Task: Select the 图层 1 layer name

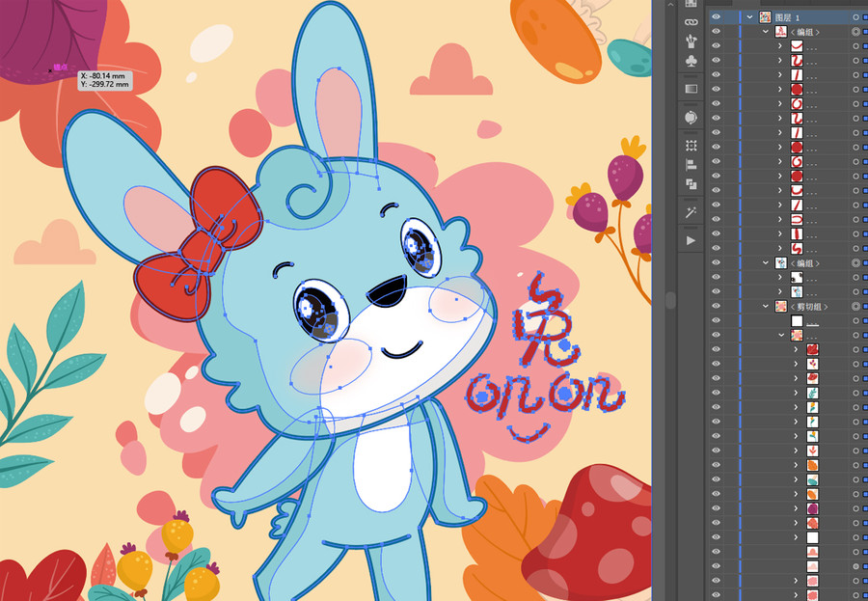Action: 787,17
